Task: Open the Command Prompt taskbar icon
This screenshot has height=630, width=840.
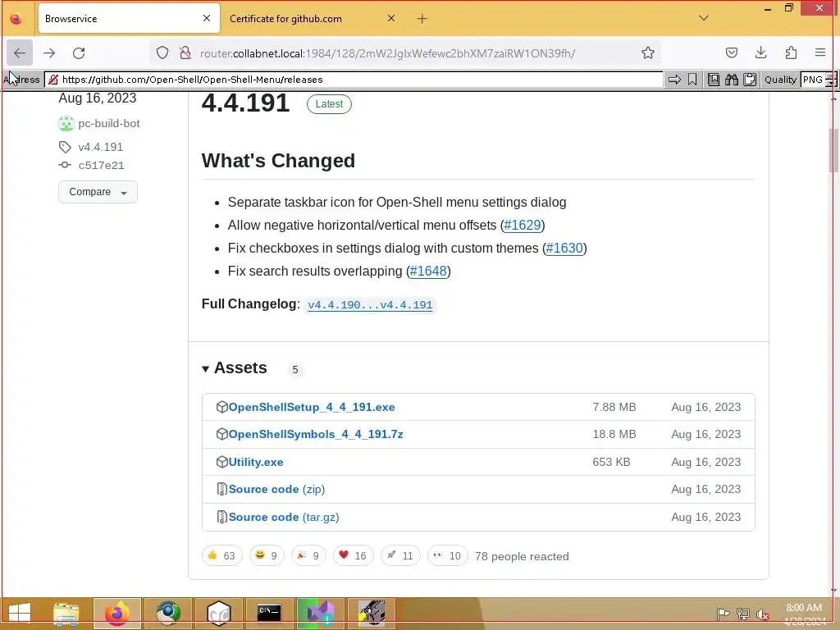Action: coord(269,614)
